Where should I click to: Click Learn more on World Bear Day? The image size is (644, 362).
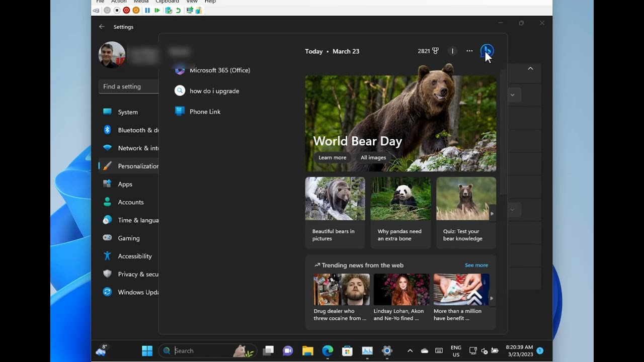[x=332, y=157]
